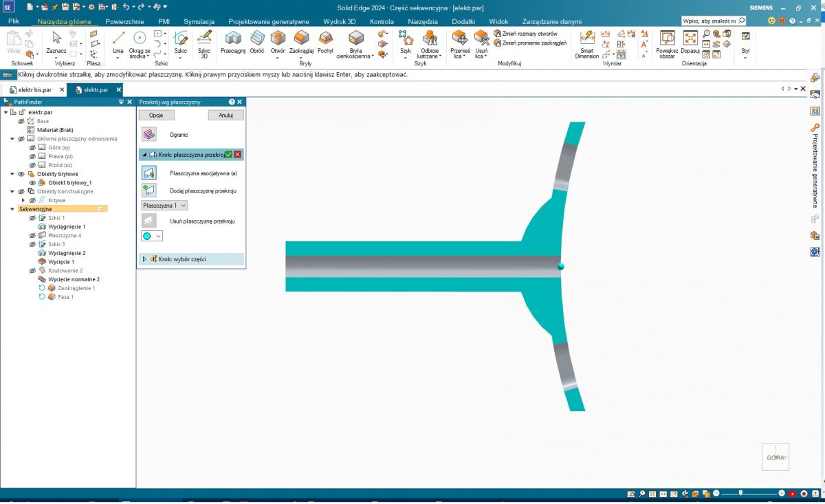Toggle visibility of Szkic 3
Image resolution: width=825 pixels, height=504 pixels.
[32, 244]
